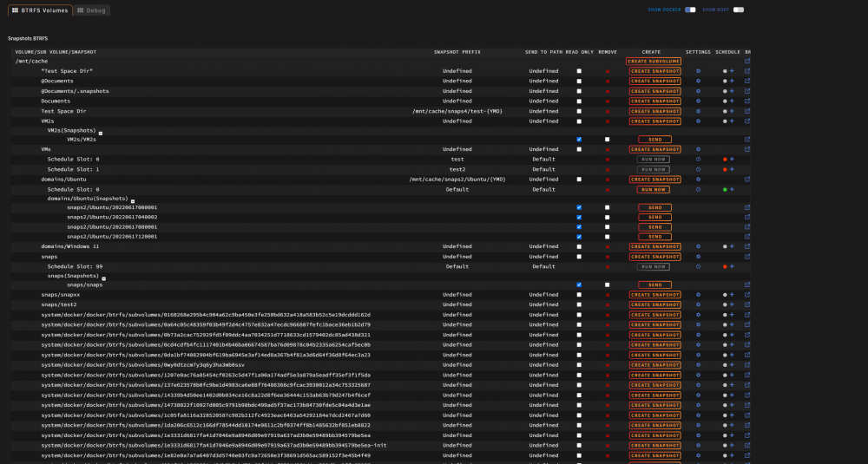Open browse link icon for /mnt/cache row
Screen dimensions: 868x464
click(747, 62)
